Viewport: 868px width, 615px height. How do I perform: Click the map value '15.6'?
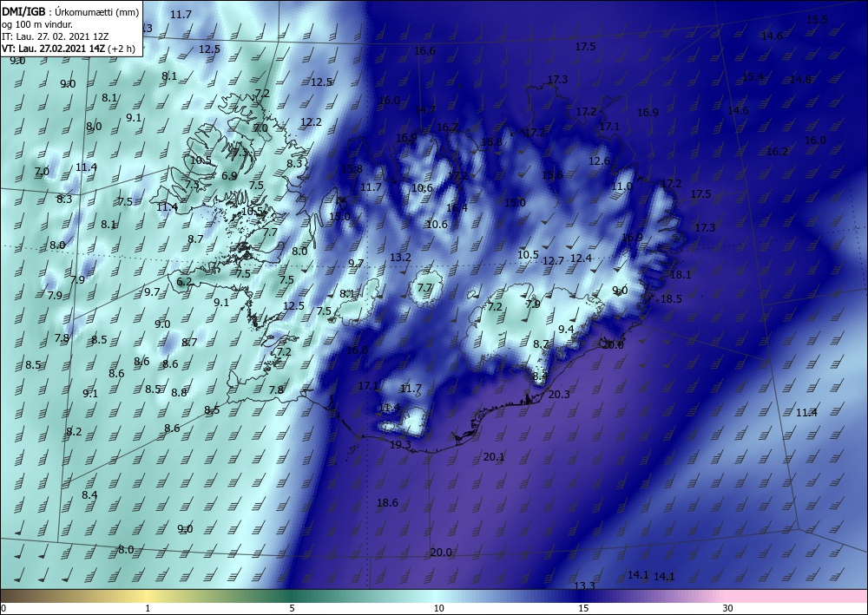click(x=552, y=174)
